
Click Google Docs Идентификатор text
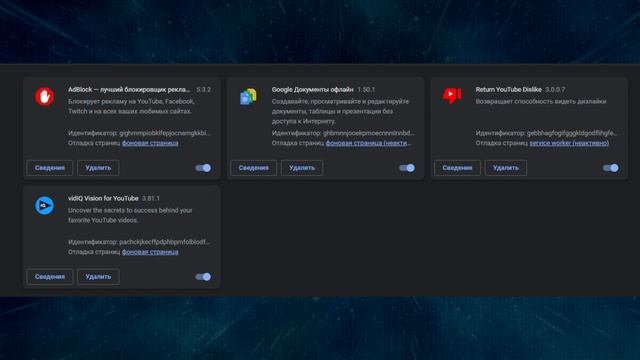pos(343,133)
